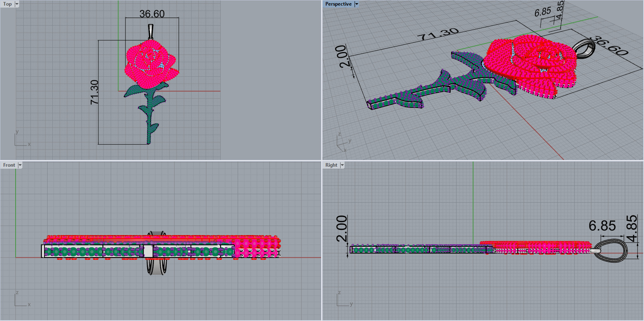Select the 6.85 dimension in Perspective view
This screenshot has width=644, height=321.
pos(542,12)
